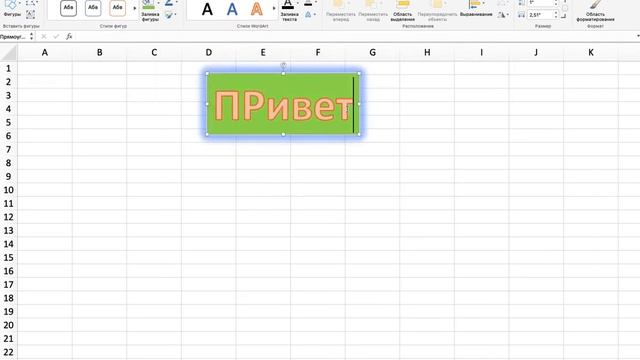Click Переместить назад send backward
This screenshot has width=640, height=360.
(x=373, y=11)
